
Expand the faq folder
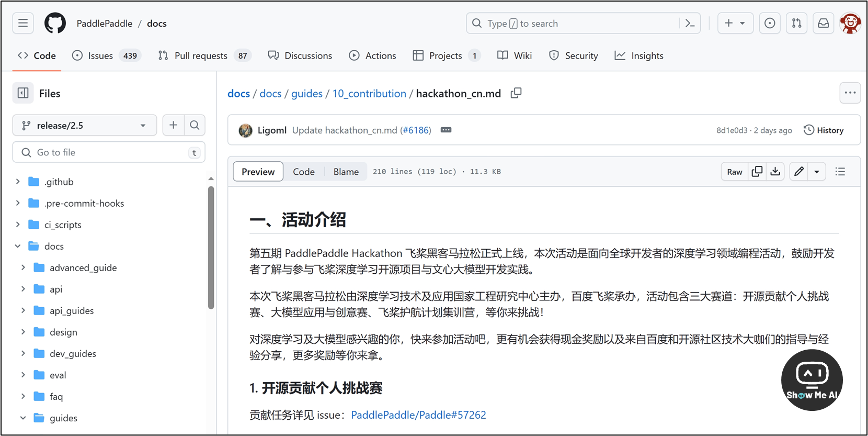23,396
